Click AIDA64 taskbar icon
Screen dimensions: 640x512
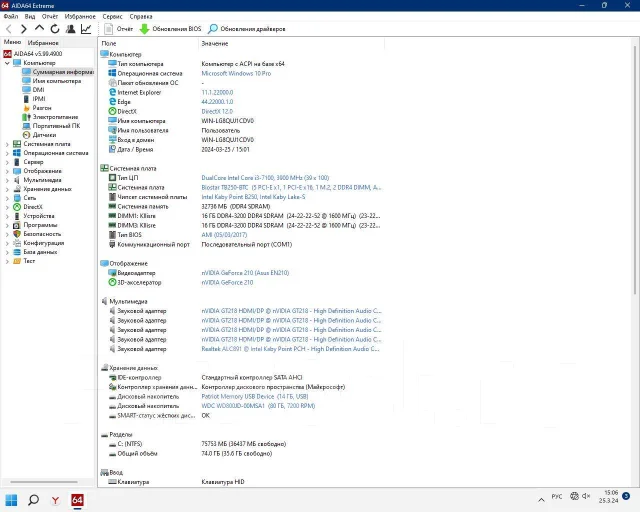pos(77,500)
